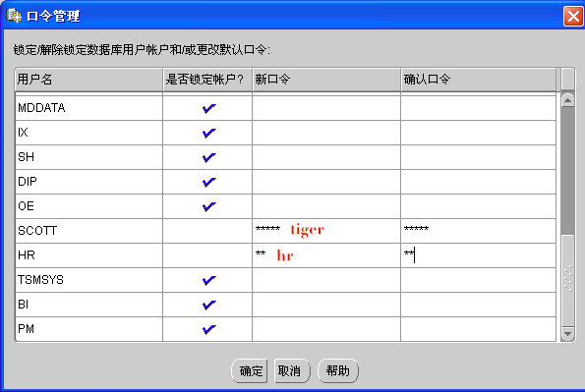Click the confirm password field for HR

(478, 255)
